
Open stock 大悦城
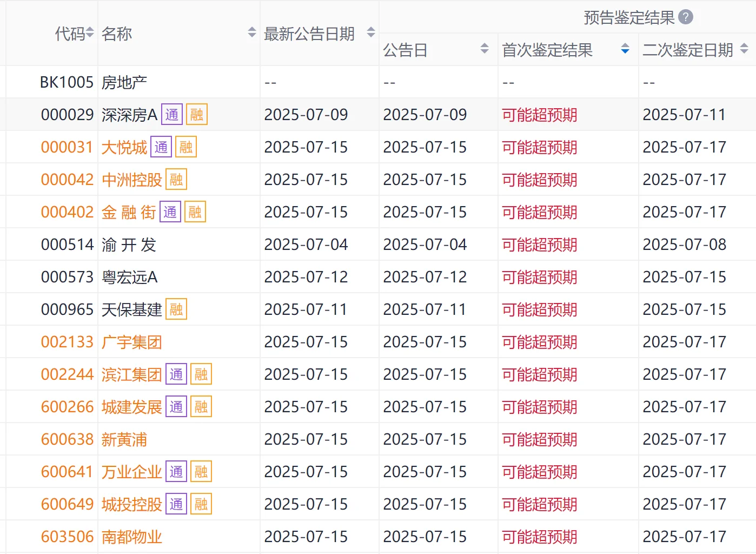[124, 147]
